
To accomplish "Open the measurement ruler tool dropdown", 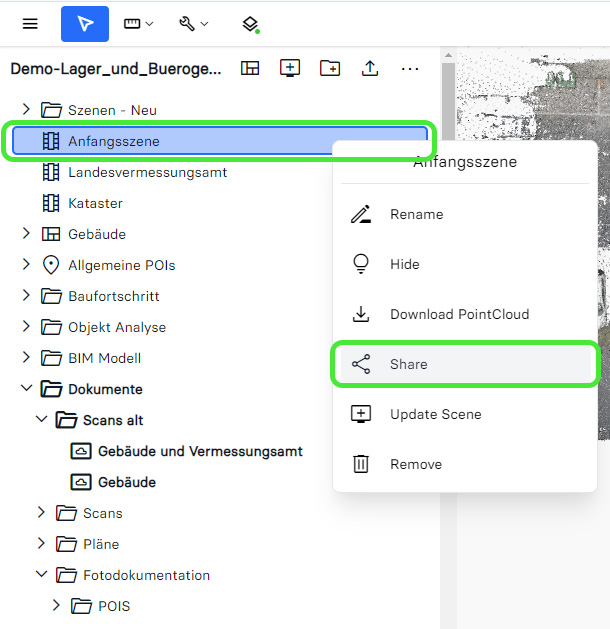I will coord(138,24).
